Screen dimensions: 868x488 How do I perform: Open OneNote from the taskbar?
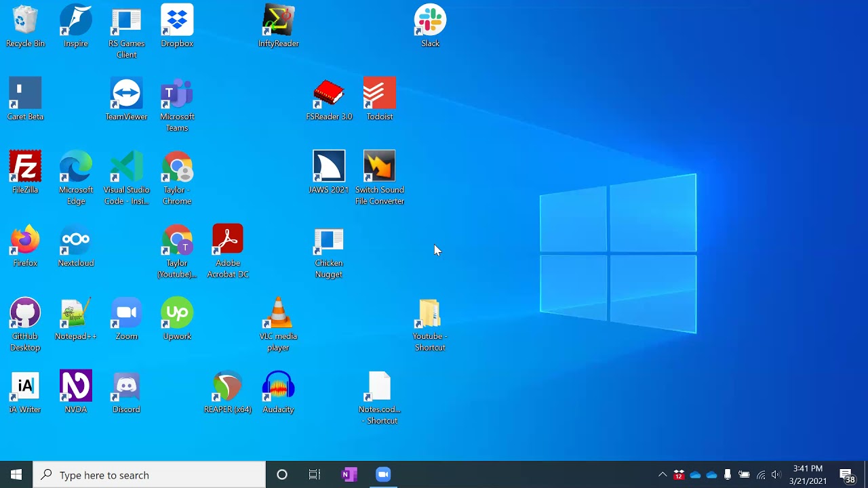click(349, 474)
